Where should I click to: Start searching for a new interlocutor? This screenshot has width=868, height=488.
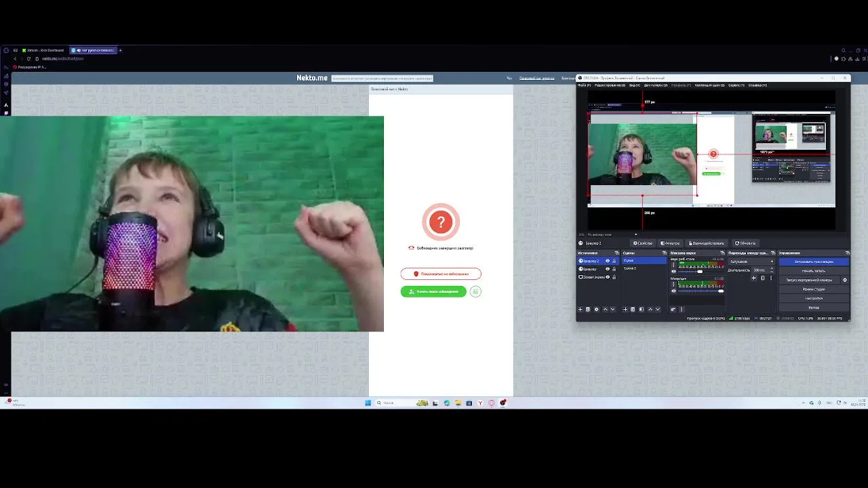[433, 291]
